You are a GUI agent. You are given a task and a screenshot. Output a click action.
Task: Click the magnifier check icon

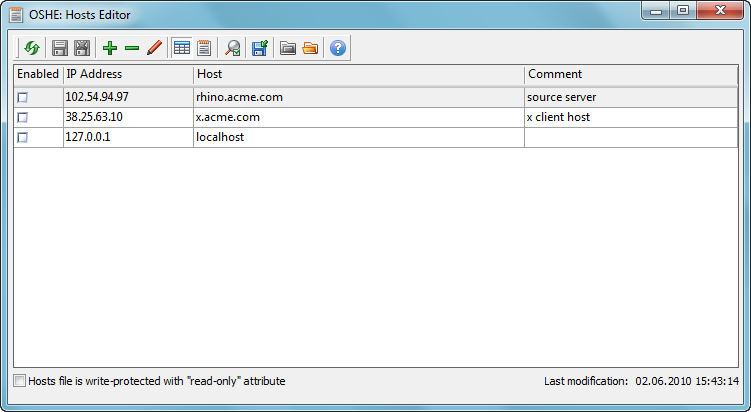click(x=233, y=48)
